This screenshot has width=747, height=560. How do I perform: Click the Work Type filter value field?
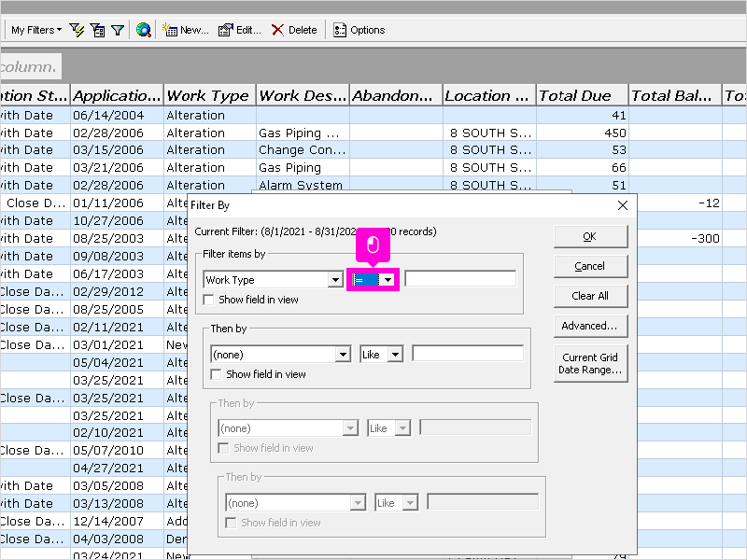[x=460, y=279]
